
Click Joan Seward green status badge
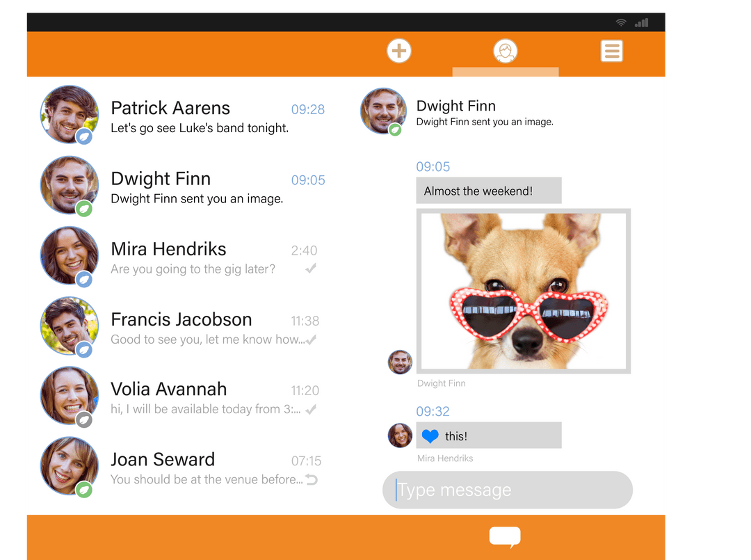click(x=84, y=490)
